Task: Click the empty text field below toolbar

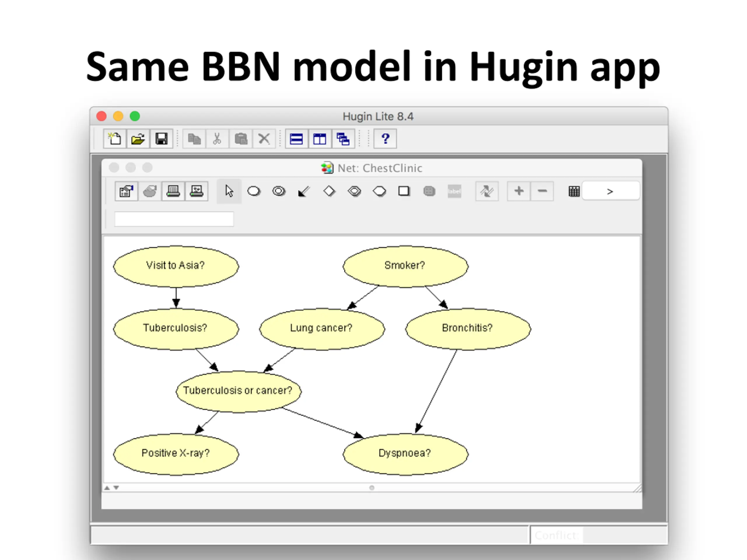Action: (x=174, y=219)
